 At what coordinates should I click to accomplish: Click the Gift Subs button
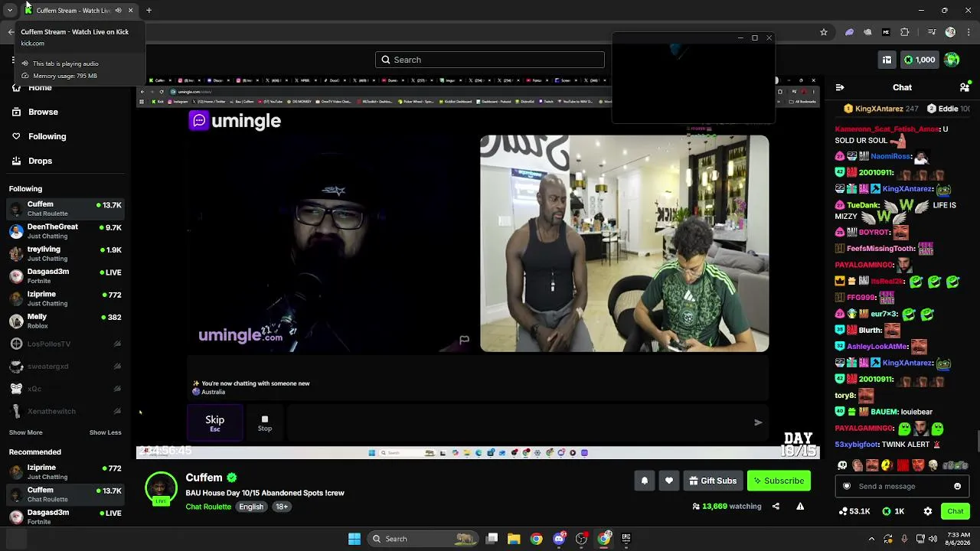coord(712,481)
